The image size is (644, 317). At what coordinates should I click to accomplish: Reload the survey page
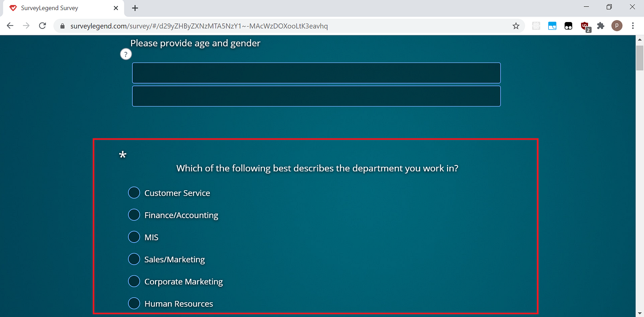[42, 26]
